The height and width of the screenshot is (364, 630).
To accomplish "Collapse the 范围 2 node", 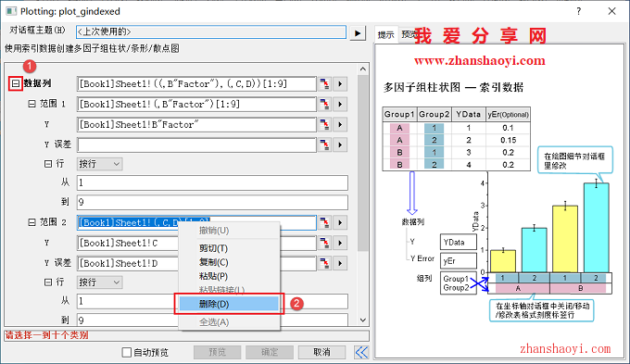I will (31, 222).
